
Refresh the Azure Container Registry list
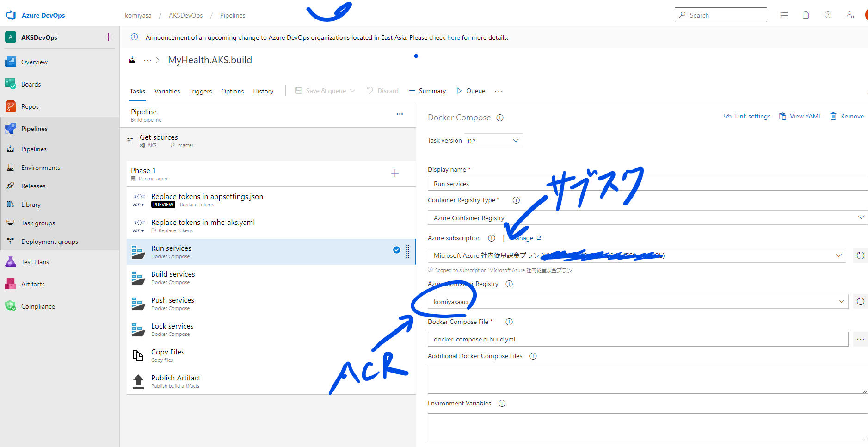[x=860, y=301]
